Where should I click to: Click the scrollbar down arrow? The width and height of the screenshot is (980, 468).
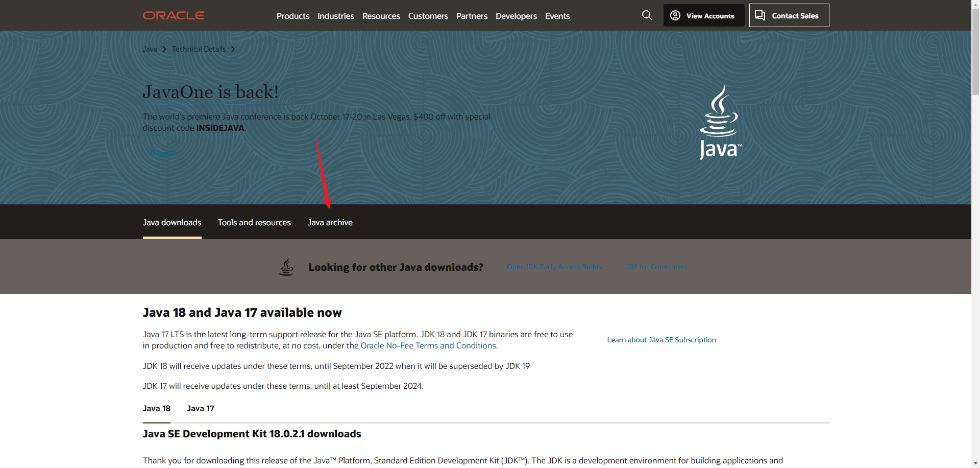click(x=975, y=463)
